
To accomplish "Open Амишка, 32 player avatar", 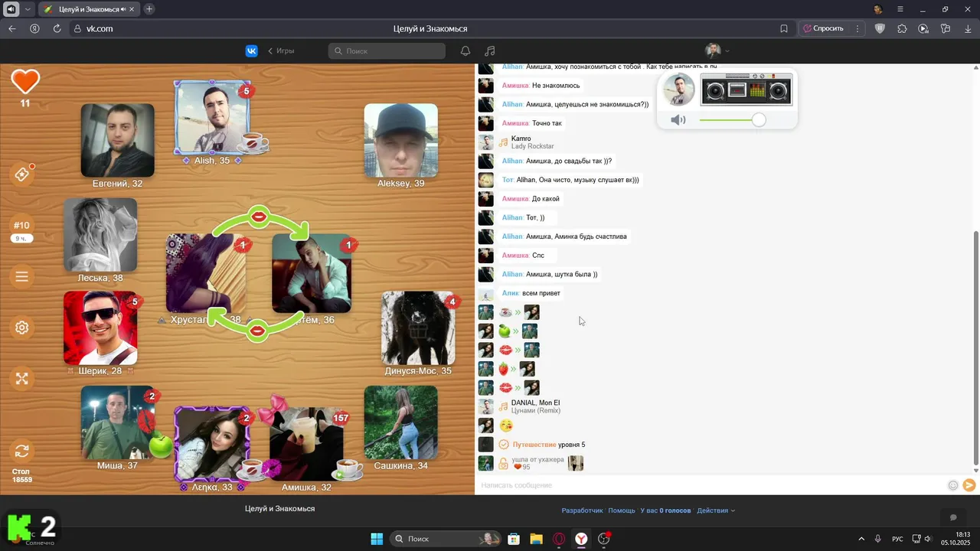I will [x=306, y=444].
